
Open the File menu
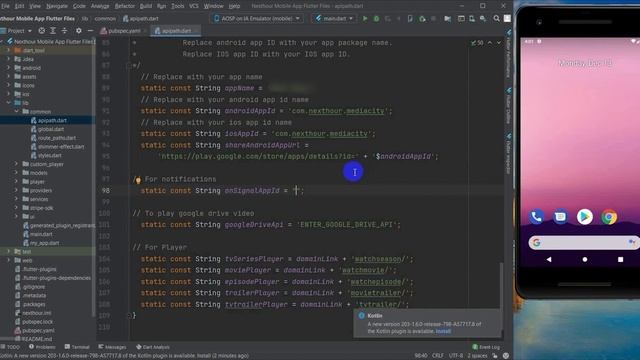5,6
